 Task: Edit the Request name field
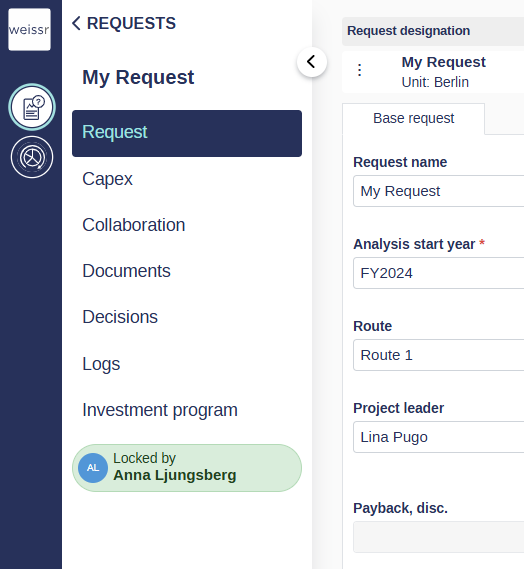coord(439,191)
